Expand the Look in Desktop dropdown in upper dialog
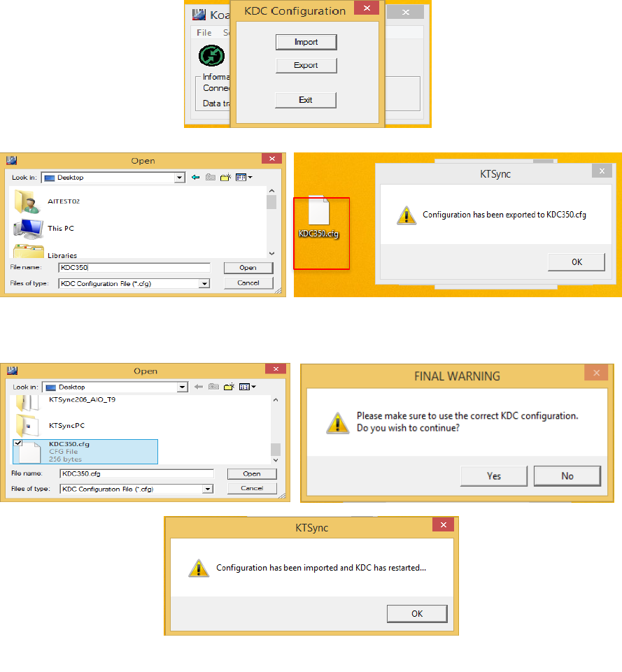Image resolution: width=622 pixels, height=672 pixels. pyautogui.click(x=180, y=178)
